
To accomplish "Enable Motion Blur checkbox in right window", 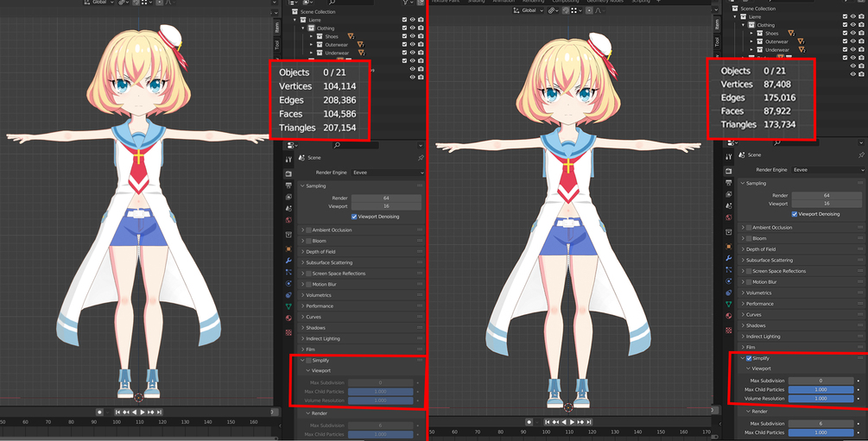I will point(749,281).
